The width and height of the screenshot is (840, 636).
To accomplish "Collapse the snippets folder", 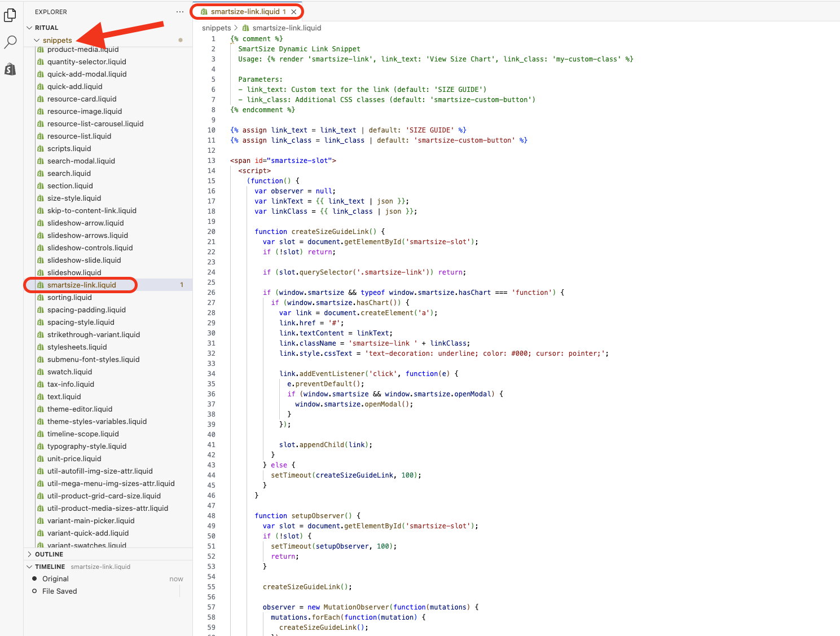I will click(x=37, y=41).
